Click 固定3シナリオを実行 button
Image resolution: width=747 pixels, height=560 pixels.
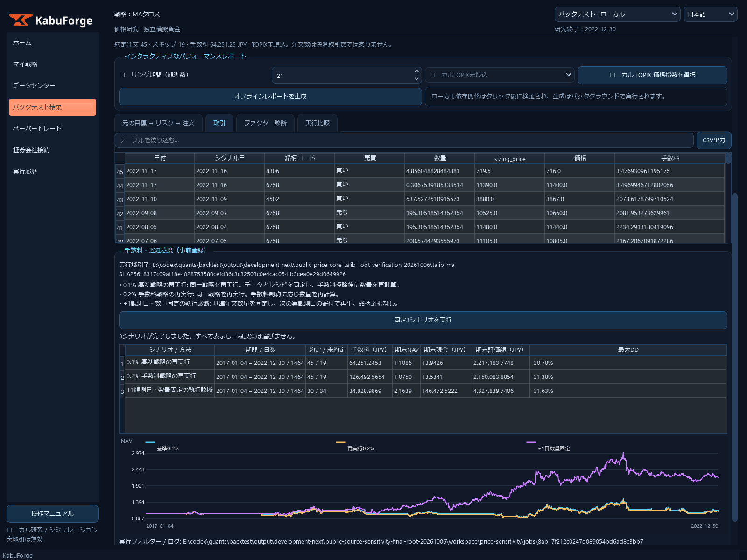point(423,320)
